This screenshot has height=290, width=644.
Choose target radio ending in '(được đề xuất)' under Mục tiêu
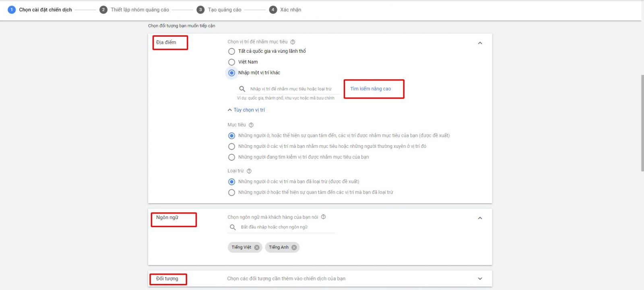231,136
